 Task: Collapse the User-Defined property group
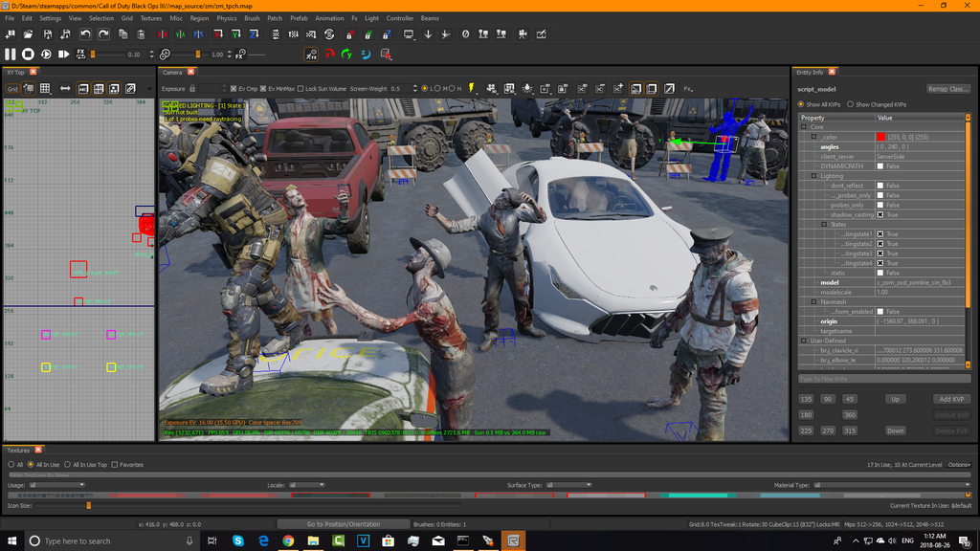click(804, 341)
